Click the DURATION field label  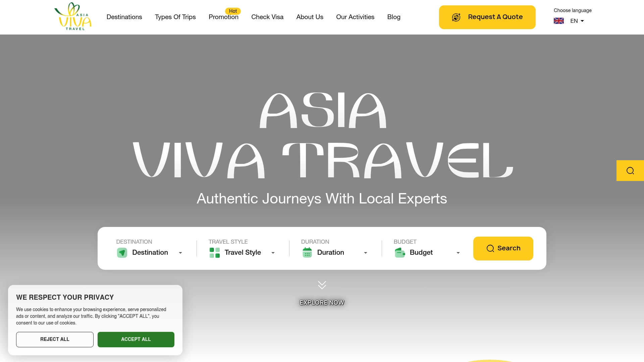[315, 242]
